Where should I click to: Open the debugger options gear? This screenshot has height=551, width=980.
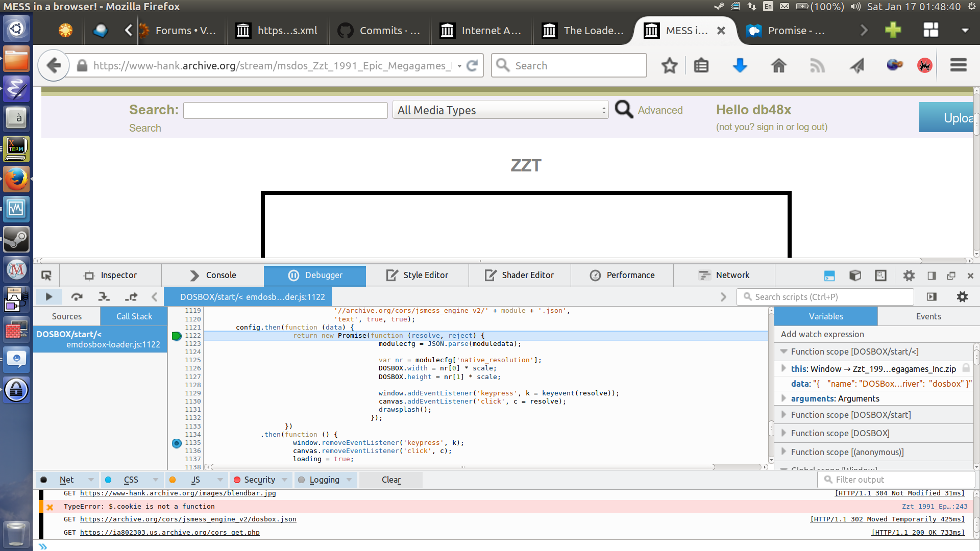point(962,296)
